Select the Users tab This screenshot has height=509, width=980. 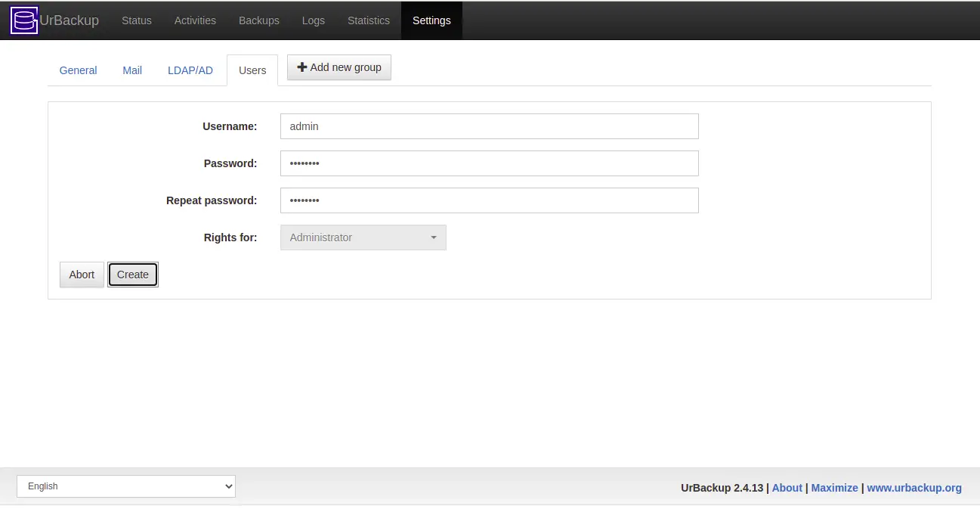[252, 70]
